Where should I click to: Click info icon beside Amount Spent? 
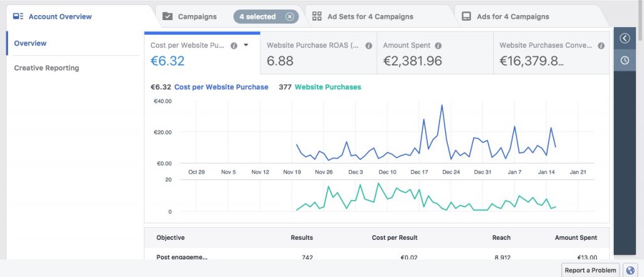(x=438, y=46)
